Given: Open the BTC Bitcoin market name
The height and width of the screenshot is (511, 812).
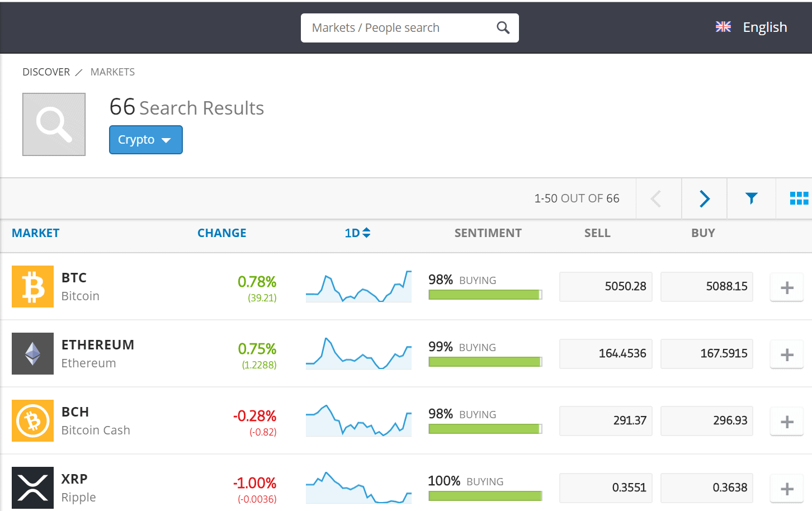Looking at the screenshot, I should [x=81, y=287].
